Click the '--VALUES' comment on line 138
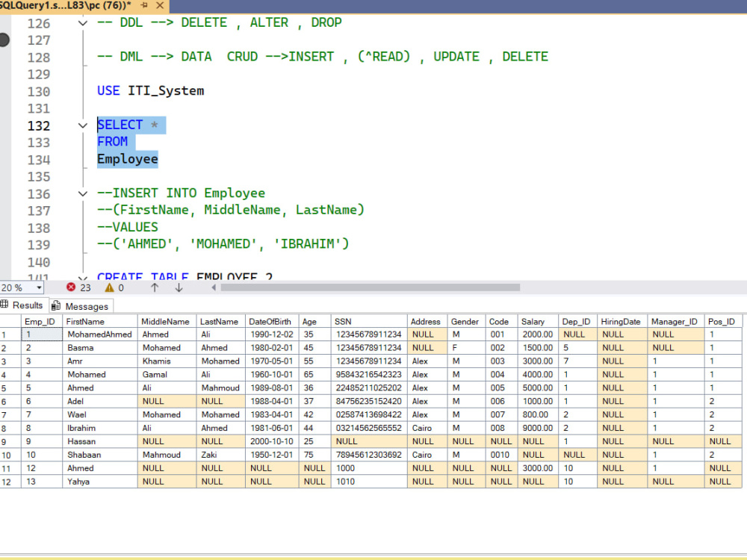Screen dimensions: 747x560 click(x=127, y=227)
